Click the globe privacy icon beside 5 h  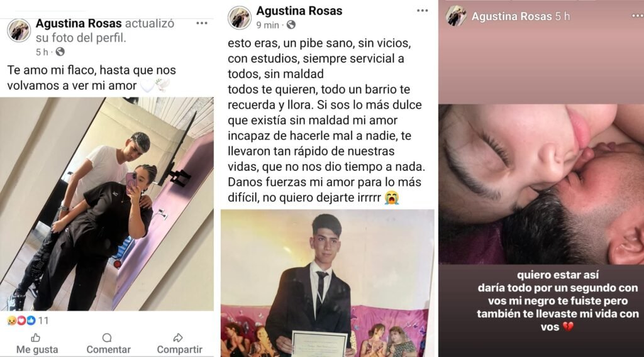[x=60, y=52]
